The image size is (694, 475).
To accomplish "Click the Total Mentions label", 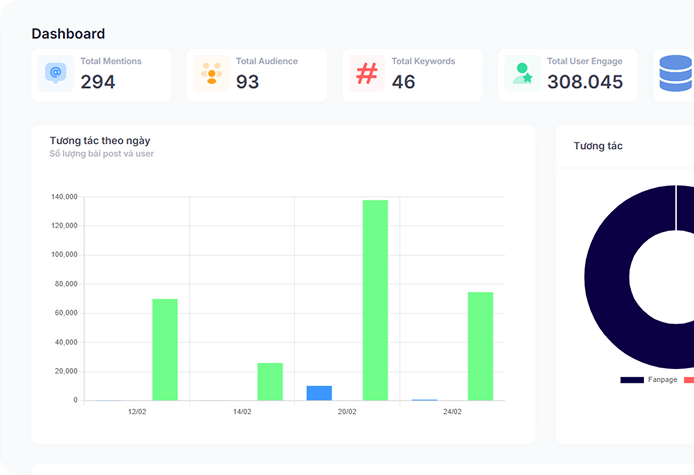I will tap(111, 61).
